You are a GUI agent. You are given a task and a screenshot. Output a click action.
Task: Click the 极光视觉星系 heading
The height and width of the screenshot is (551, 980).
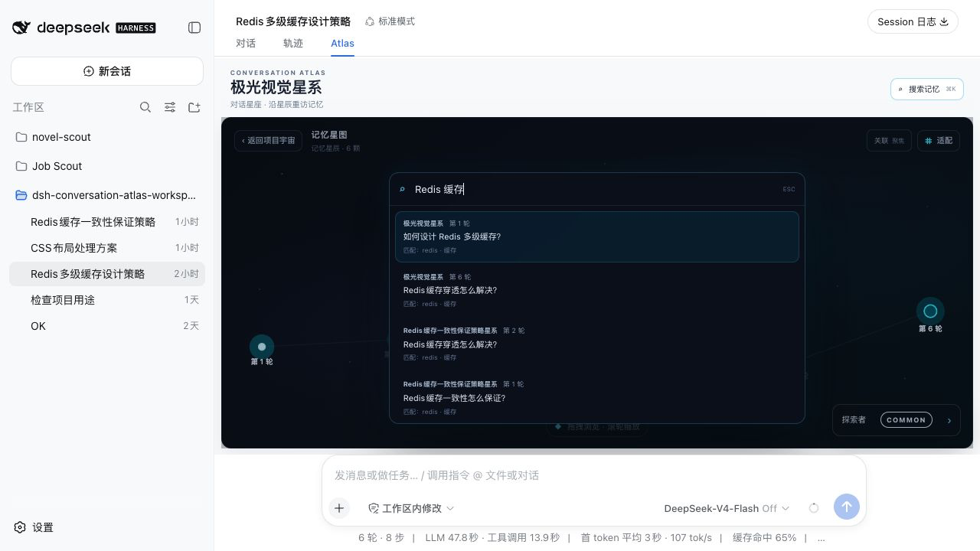click(x=276, y=87)
